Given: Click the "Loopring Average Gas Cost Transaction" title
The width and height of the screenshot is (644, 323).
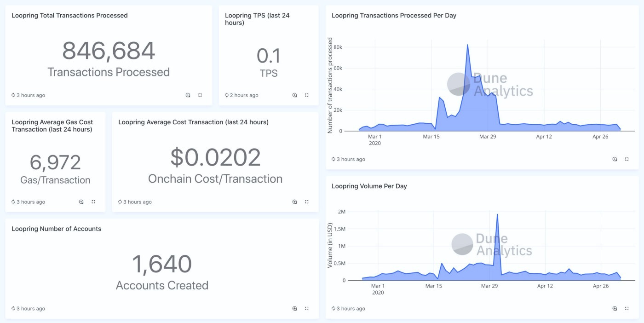Looking at the screenshot, I should (x=52, y=126).
